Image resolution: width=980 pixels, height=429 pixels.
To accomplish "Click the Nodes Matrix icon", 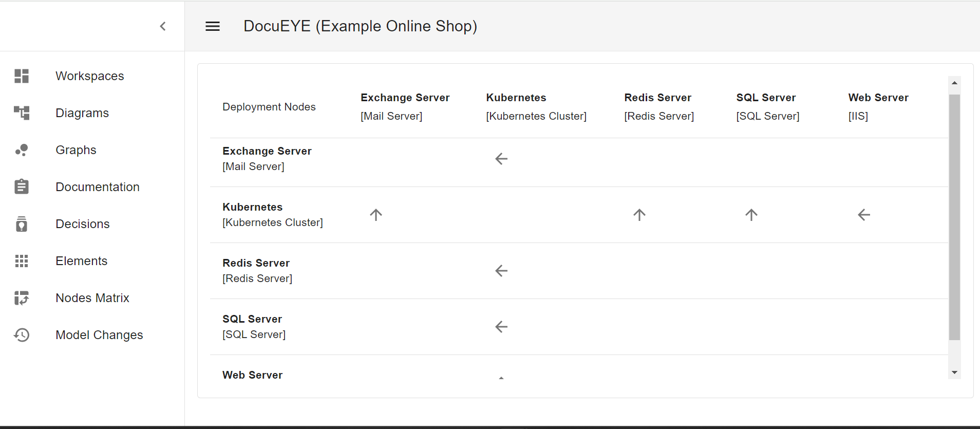I will 22,298.
